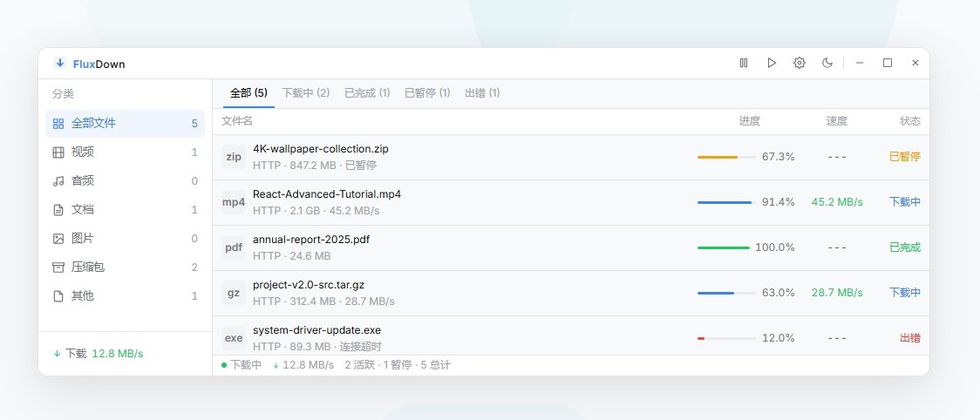Click 下载中 status of React-Advanced-Tutorial.mp4
Viewport: 980px width, 420px height.
pos(905,202)
